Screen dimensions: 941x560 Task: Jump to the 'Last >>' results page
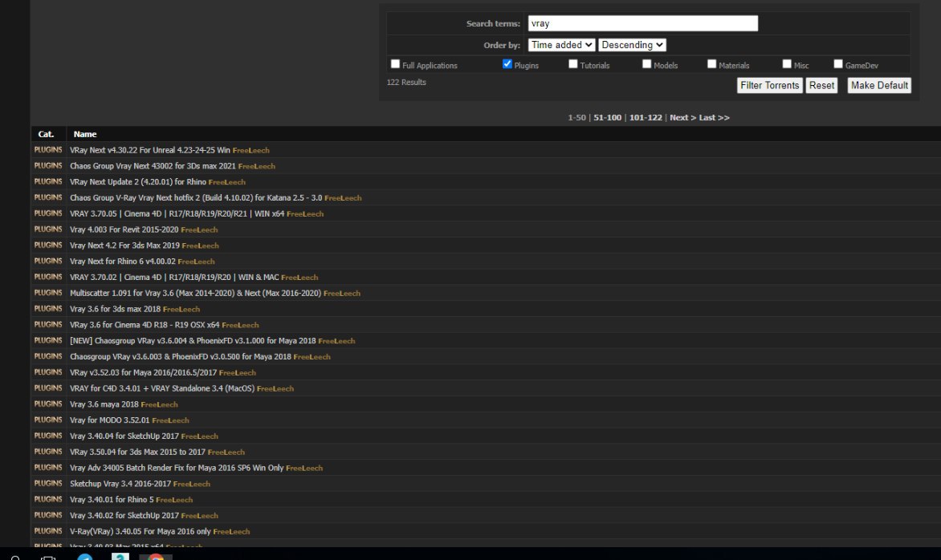[x=714, y=117]
